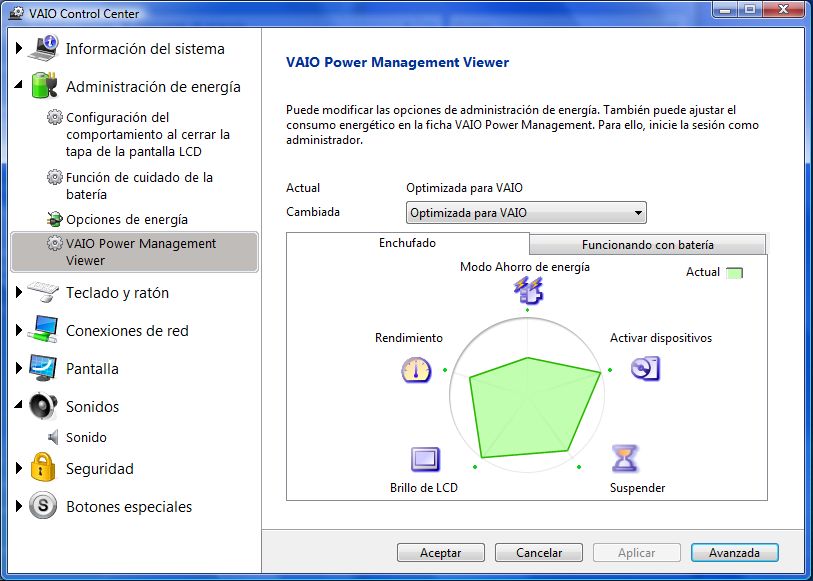Click the Cancelar button
This screenshot has width=813, height=581.
[x=539, y=552]
